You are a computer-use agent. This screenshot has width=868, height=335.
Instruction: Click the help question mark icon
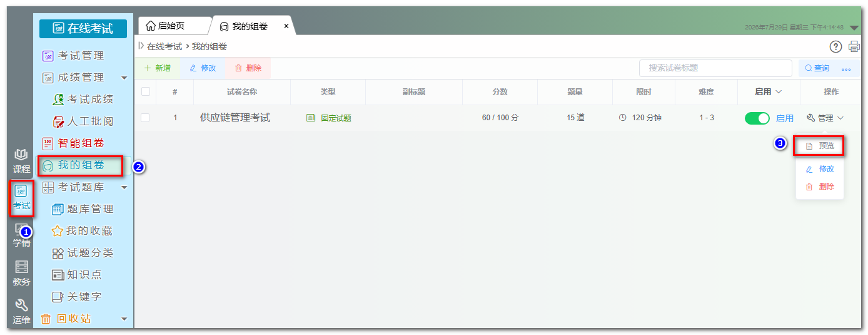click(835, 46)
